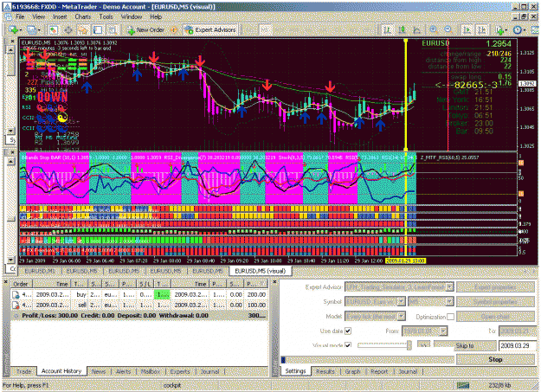Open the Charts menu
This screenshot has height=392, width=541.
tap(83, 16)
